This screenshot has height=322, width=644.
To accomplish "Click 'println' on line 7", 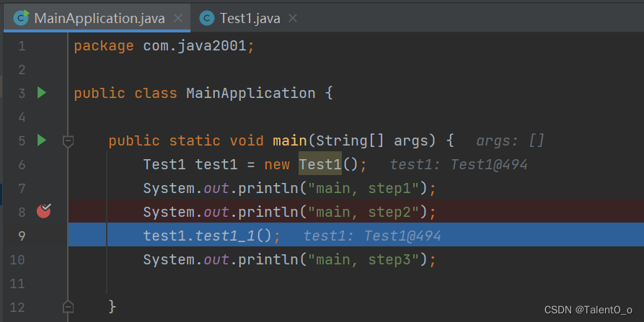I will click(268, 189).
